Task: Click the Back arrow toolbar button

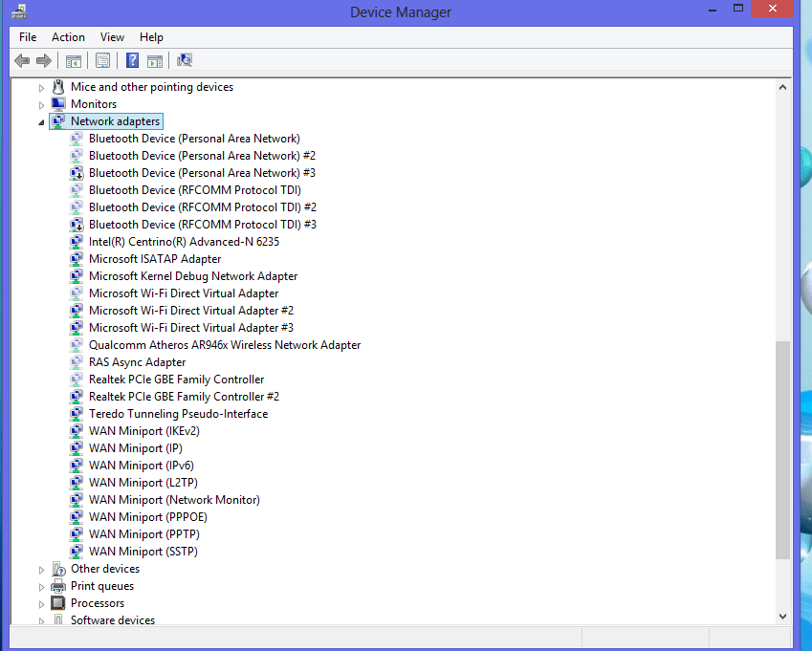Action: coord(22,60)
